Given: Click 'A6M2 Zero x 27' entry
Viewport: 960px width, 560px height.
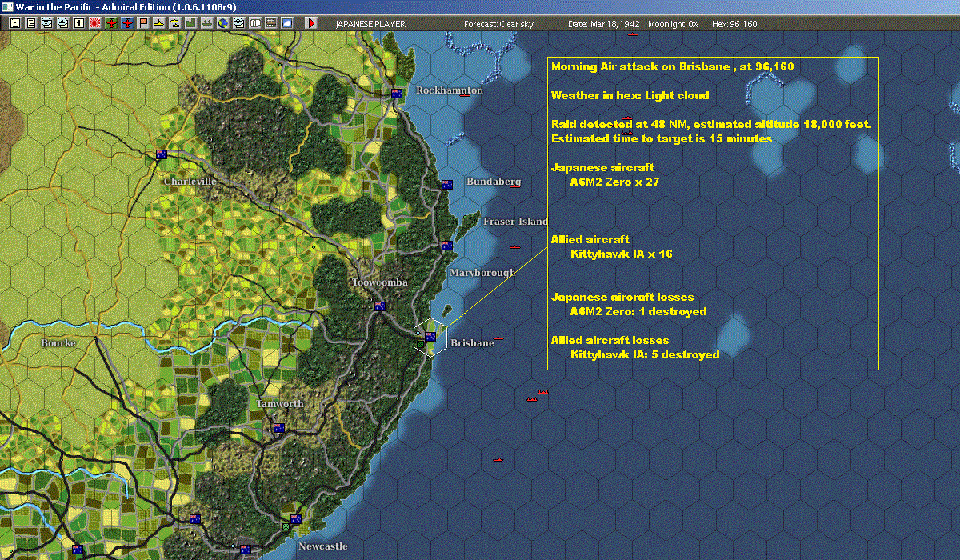Looking at the screenshot, I should coord(614,182).
